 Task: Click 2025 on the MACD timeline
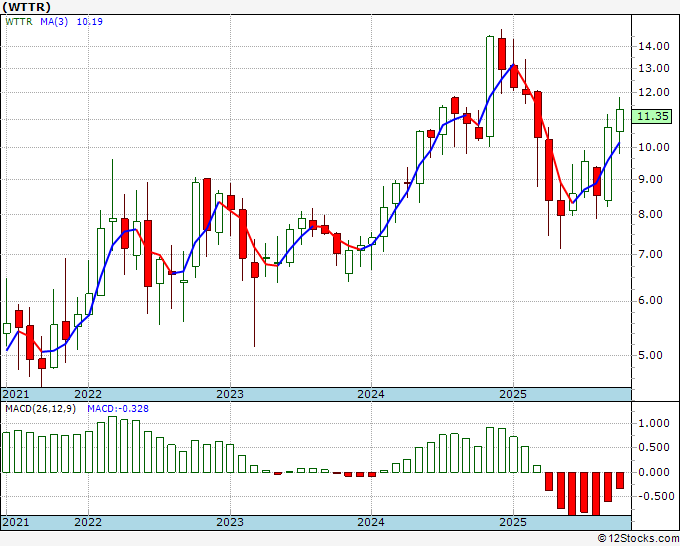tap(513, 522)
